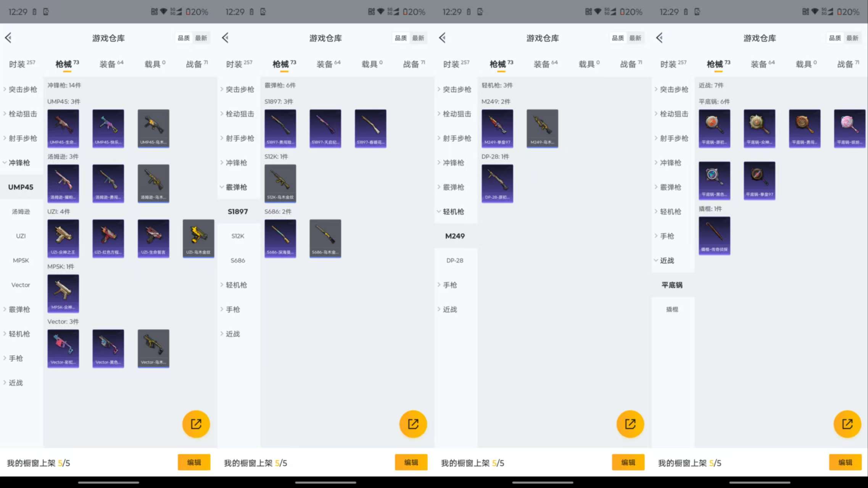
Task: Select the UZI-众神之王 weapon skin icon
Action: pyautogui.click(x=63, y=238)
